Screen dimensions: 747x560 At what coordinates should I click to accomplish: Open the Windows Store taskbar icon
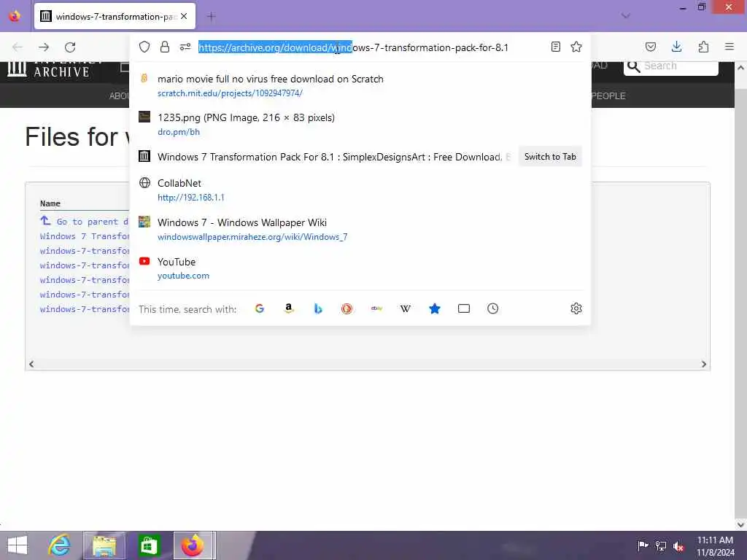(149, 545)
